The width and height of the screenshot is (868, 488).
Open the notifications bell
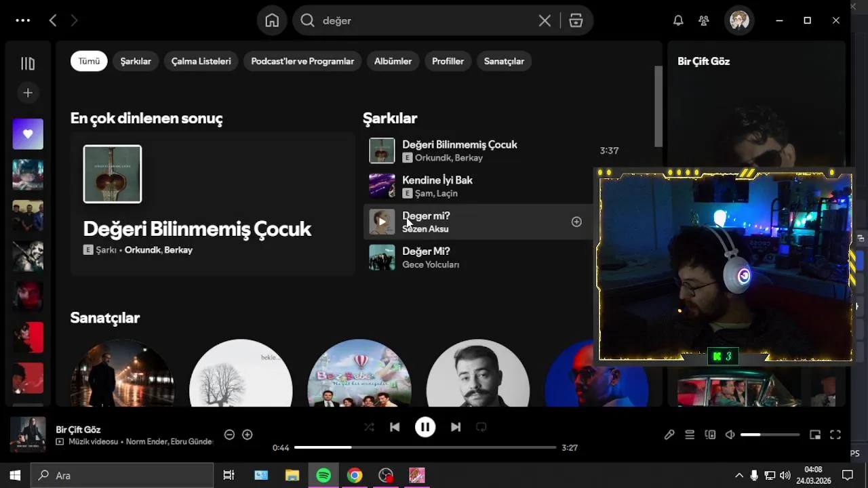678,20
